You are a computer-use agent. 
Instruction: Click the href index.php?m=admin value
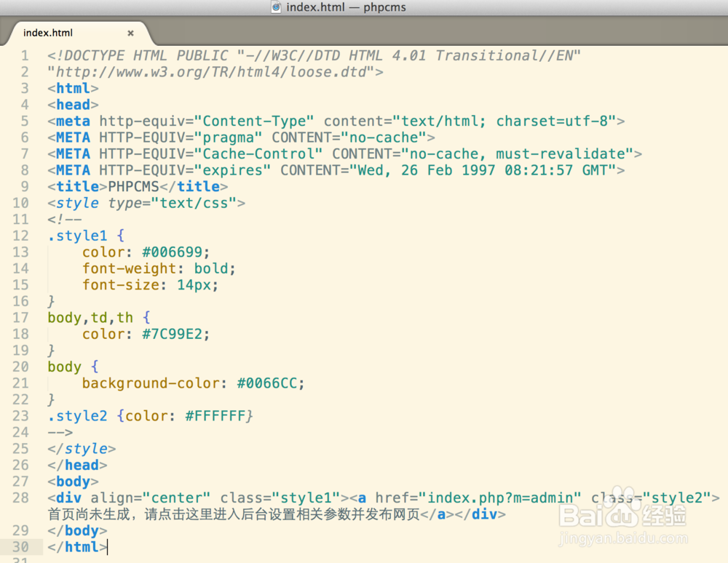[x=500, y=498]
